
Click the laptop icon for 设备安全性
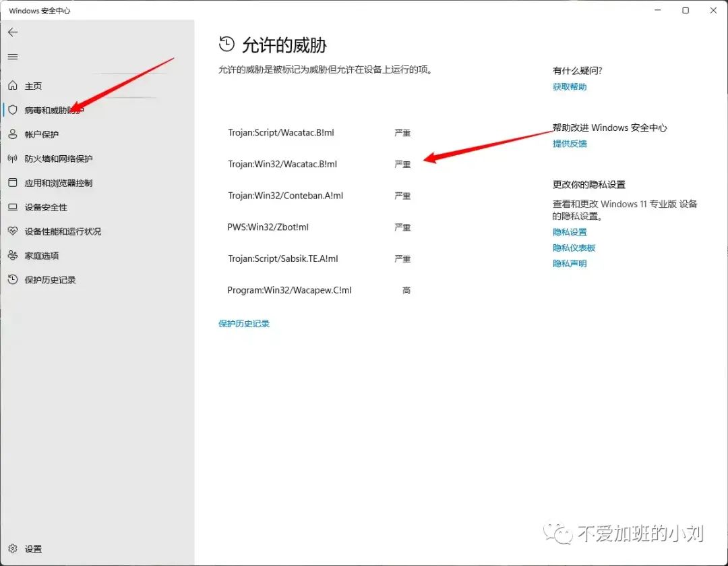[x=13, y=207]
